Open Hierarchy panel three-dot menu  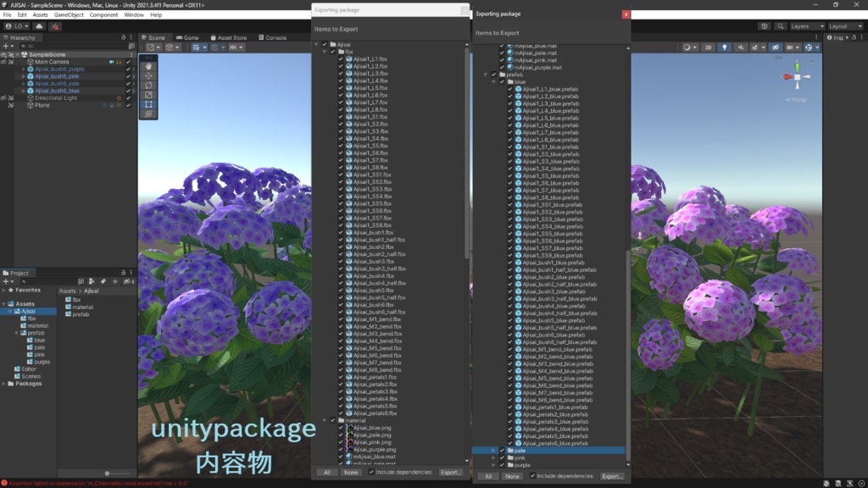pyautogui.click(x=131, y=37)
